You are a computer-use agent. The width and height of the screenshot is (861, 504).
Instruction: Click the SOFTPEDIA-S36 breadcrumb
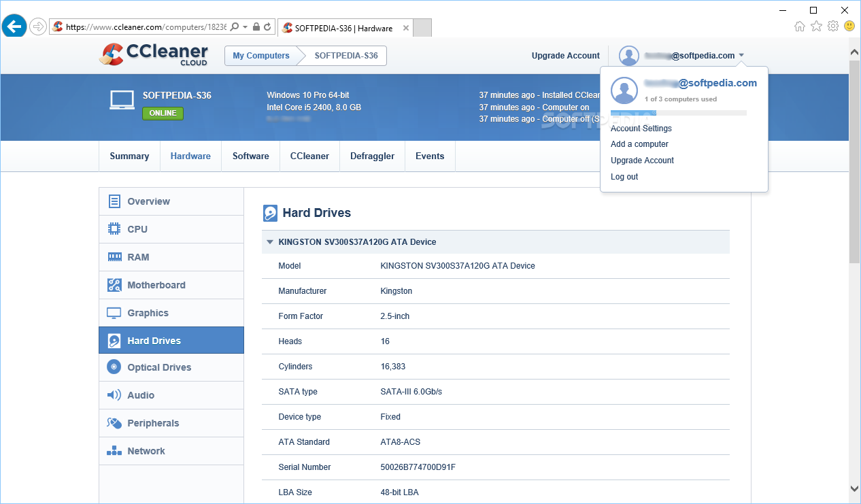click(x=346, y=56)
